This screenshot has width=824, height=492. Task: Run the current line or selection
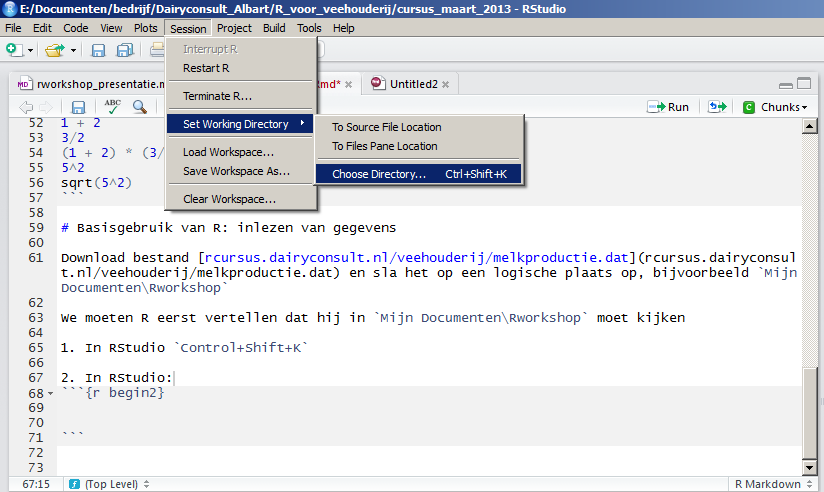click(668, 107)
